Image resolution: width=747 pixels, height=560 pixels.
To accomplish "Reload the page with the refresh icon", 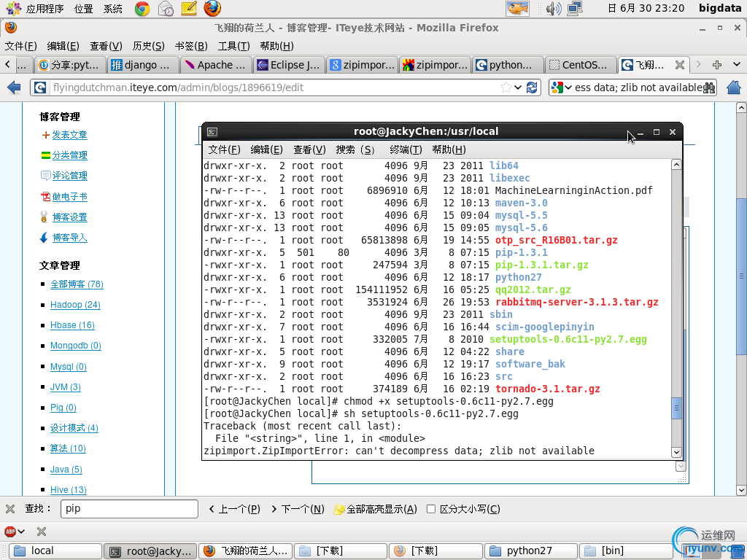I will click(533, 87).
